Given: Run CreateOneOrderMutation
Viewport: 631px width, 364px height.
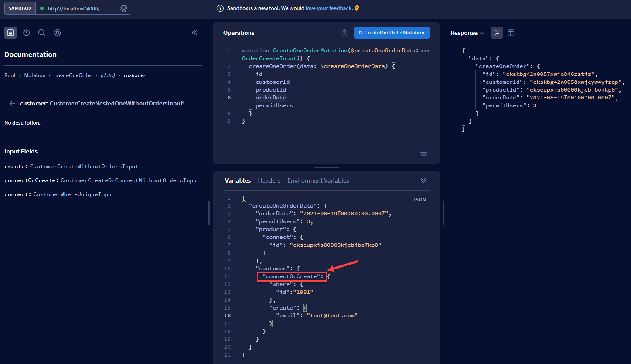Looking at the screenshot, I should tap(392, 33).
